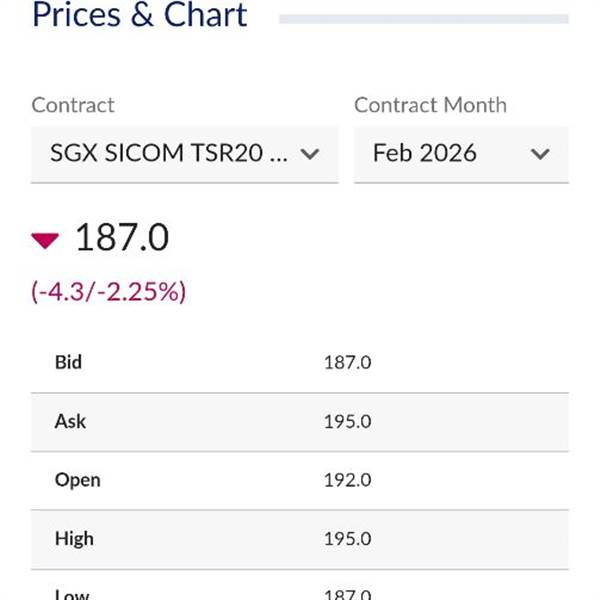Click the chevron beside Feb 2026
This screenshot has height=600, width=600.
tap(540, 154)
